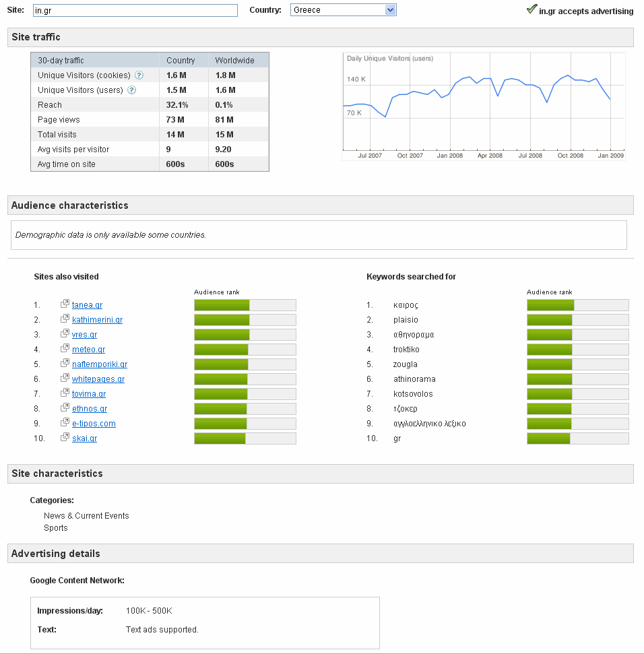Click the Impressions/day value 100K - 500K
The height and width of the screenshot is (654, 644).
(149, 611)
